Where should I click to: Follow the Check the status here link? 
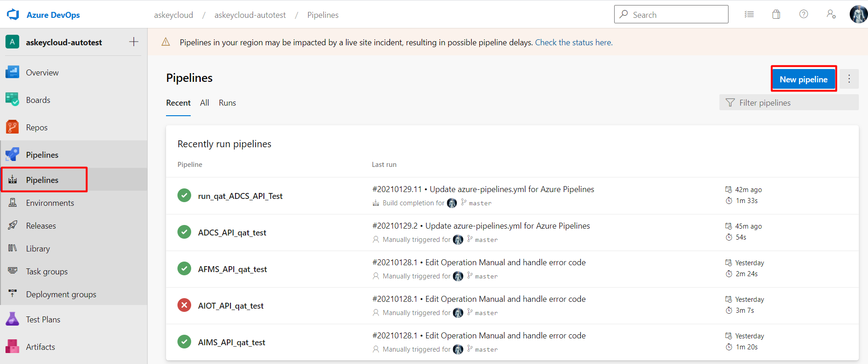tap(573, 43)
